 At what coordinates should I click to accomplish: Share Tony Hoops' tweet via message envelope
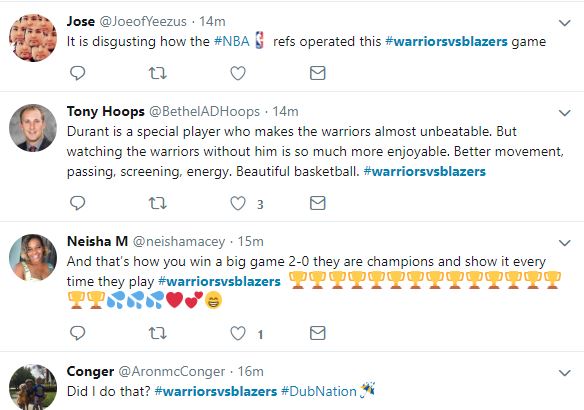[318, 203]
